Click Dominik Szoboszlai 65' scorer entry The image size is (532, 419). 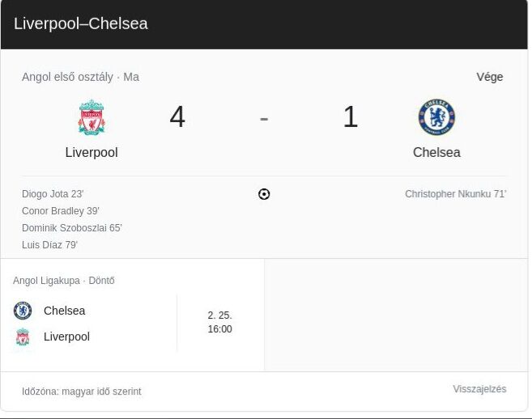tap(71, 228)
